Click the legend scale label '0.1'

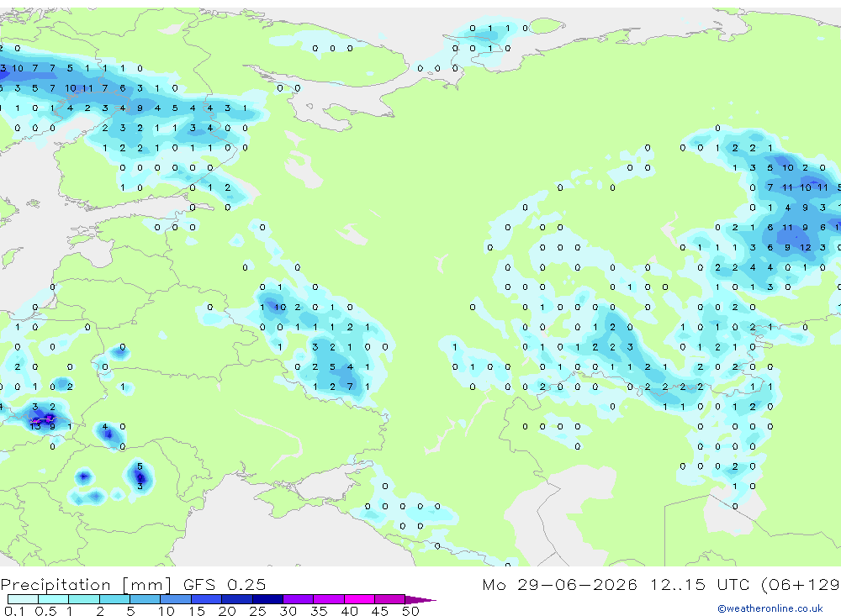[x=14, y=611]
